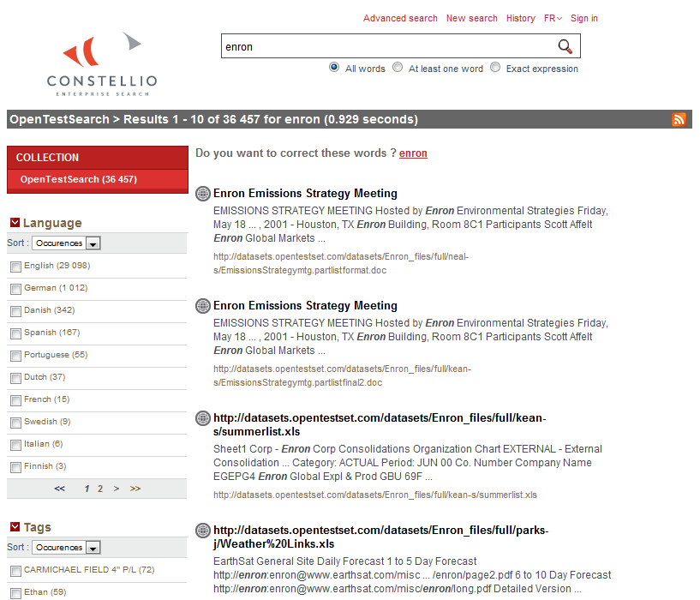The height and width of the screenshot is (600, 700).
Task: Check the Danish language filter
Action: (16, 311)
